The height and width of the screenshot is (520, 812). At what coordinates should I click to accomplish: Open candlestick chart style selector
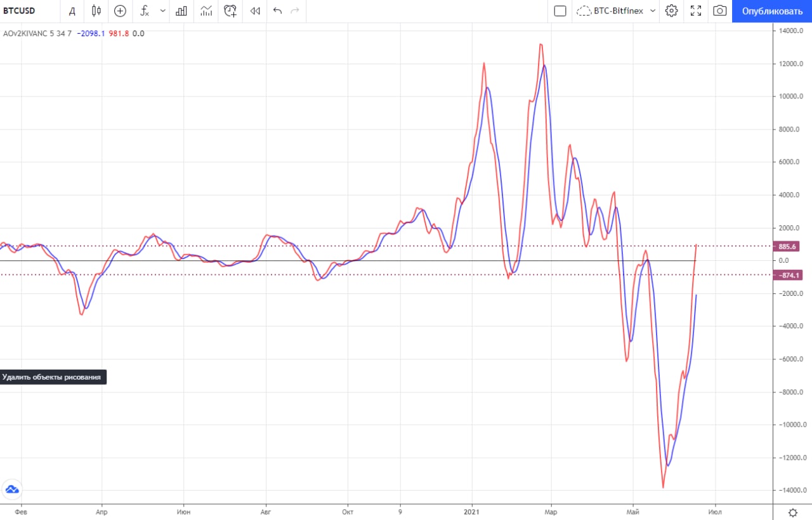(96, 11)
